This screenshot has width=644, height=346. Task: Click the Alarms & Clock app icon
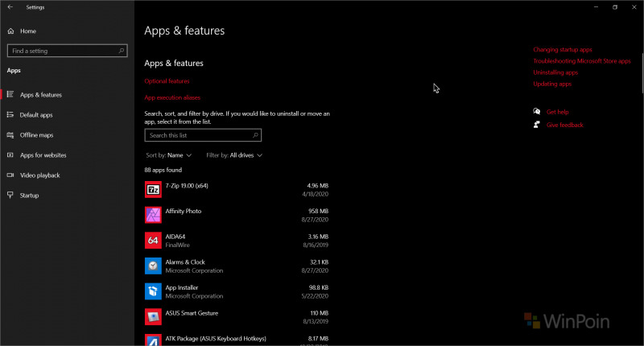(153, 266)
